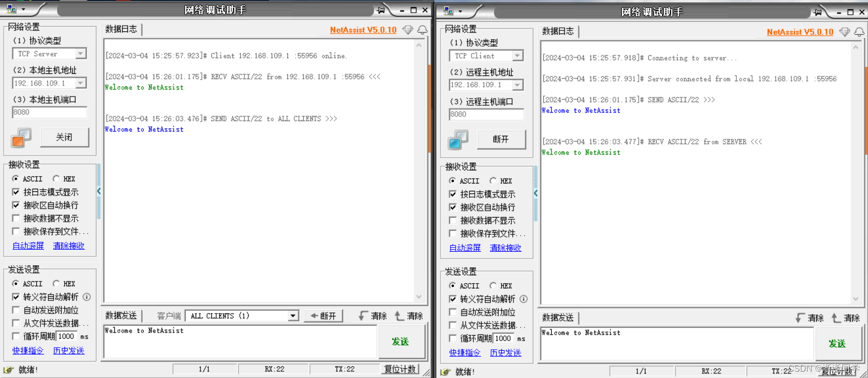Click the 断开 button beside ALL CLIENTS dropdown

(324, 316)
